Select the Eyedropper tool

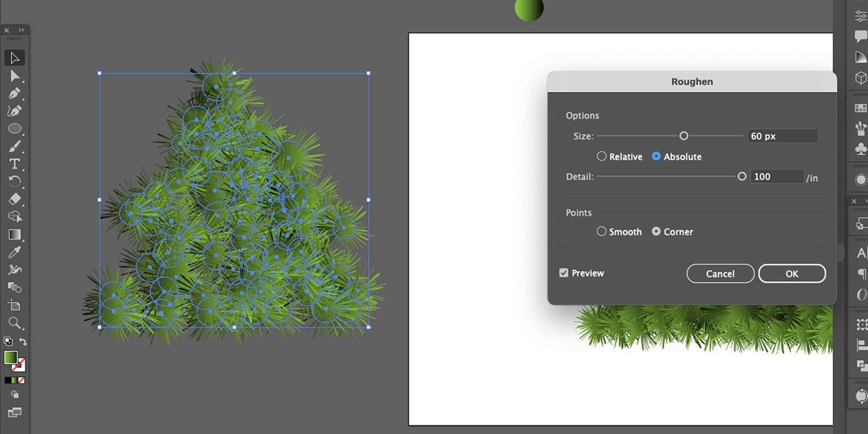[x=14, y=252]
